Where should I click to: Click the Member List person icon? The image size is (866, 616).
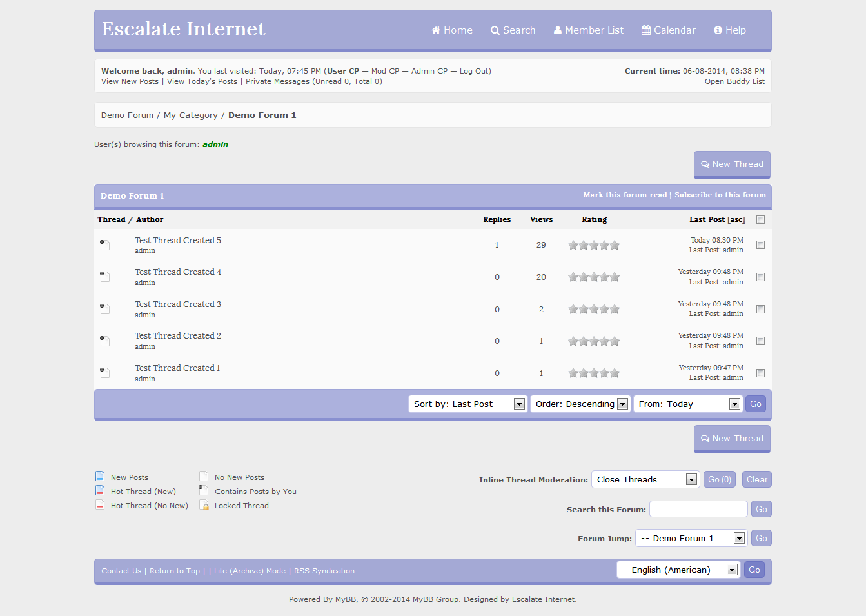click(x=558, y=30)
